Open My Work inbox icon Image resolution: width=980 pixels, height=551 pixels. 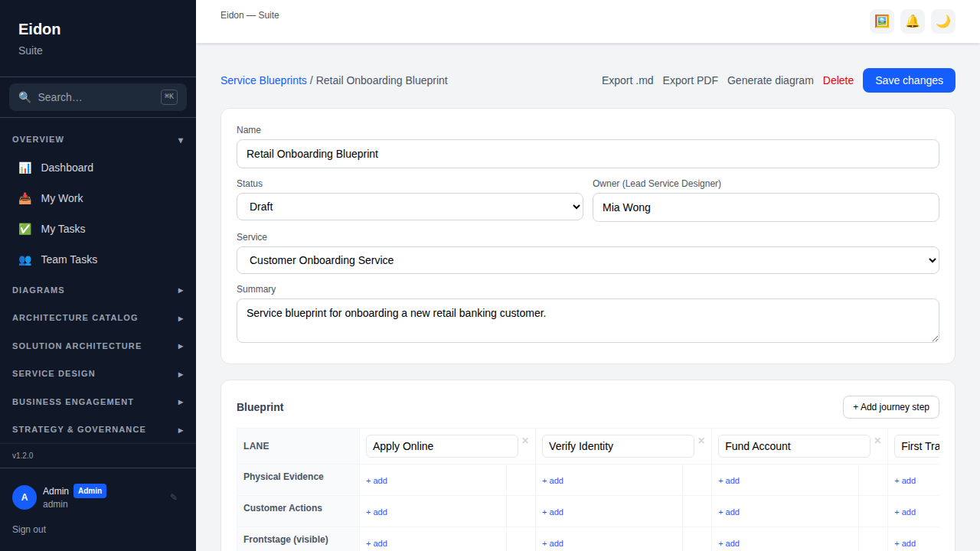25,198
